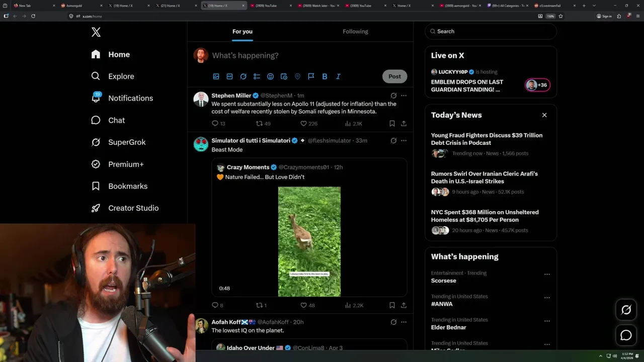Open more options for Elder Bednar trend

click(x=547, y=321)
